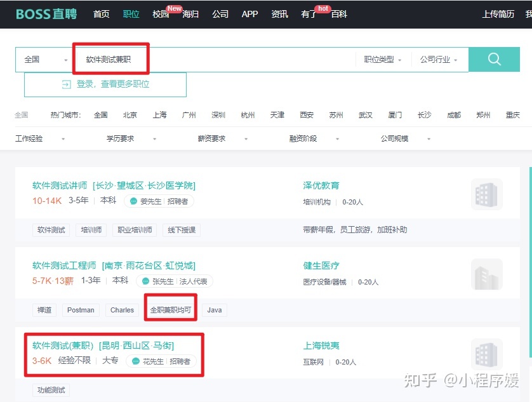Click the 上海锐夷 company logo
532x402 pixels.
(486, 354)
